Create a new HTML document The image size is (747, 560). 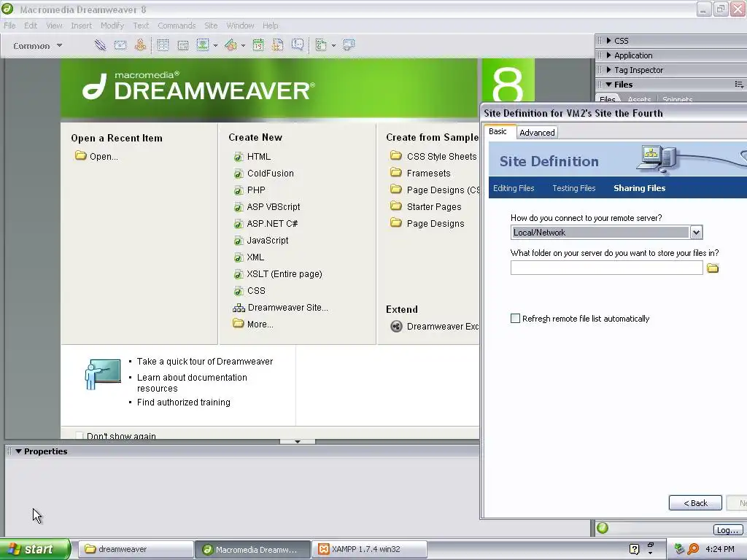(252, 157)
